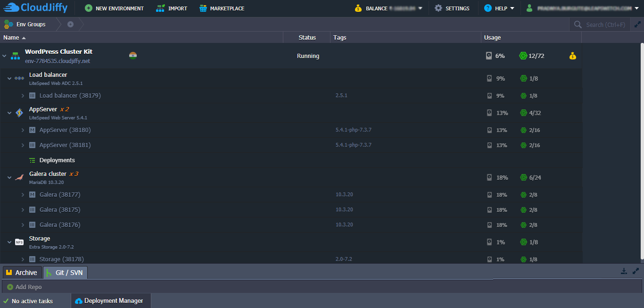Expand Galera (38176) node

tap(23, 225)
